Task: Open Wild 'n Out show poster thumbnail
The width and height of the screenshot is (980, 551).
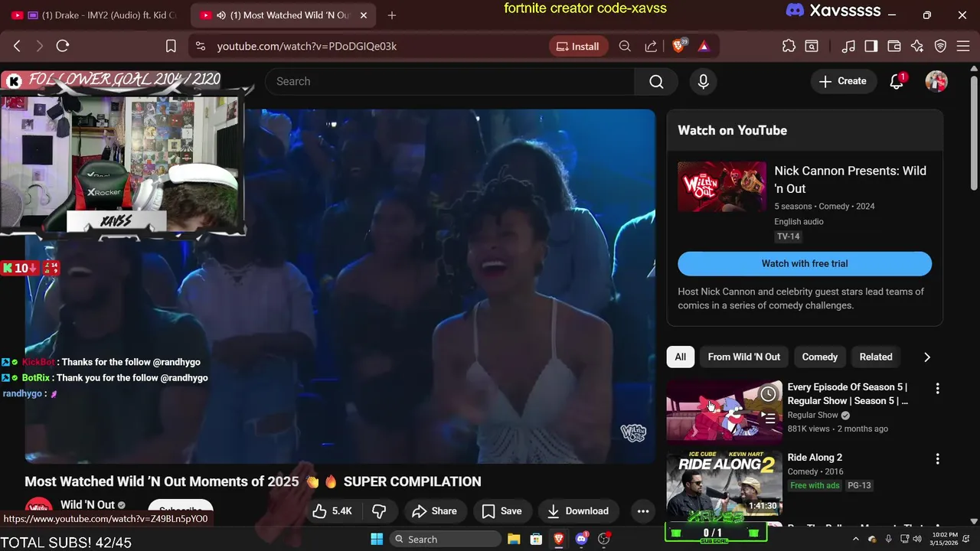Action: pyautogui.click(x=721, y=187)
